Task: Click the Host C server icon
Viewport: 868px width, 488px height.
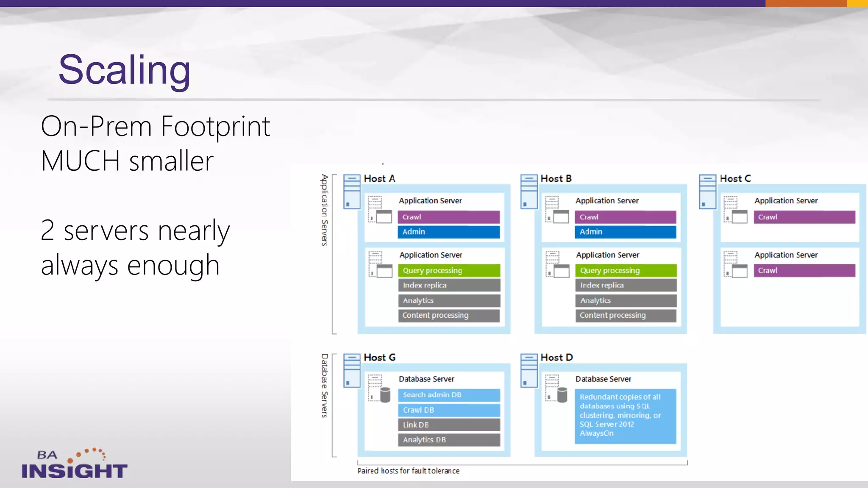Action: (x=707, y=191)
